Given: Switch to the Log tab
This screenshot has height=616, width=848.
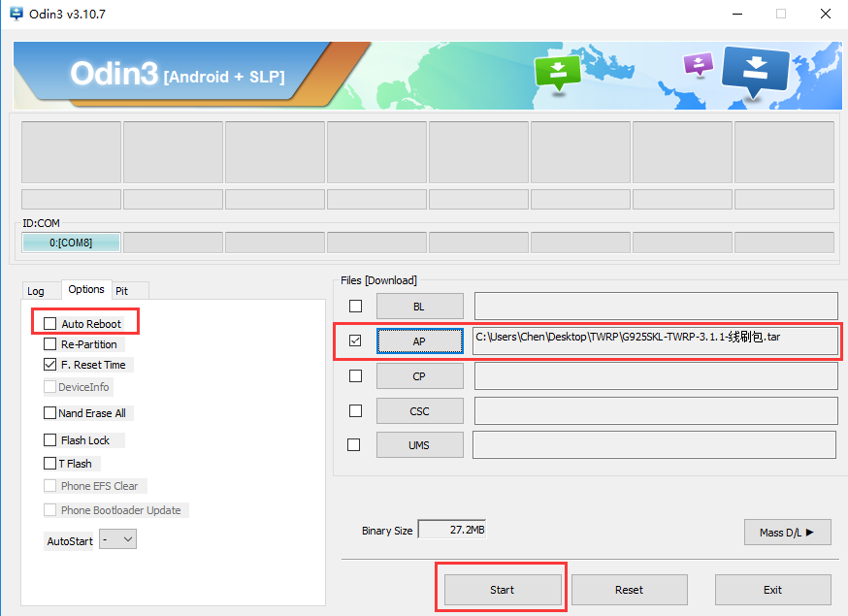Looking at the screenshot, I should 36,291.
